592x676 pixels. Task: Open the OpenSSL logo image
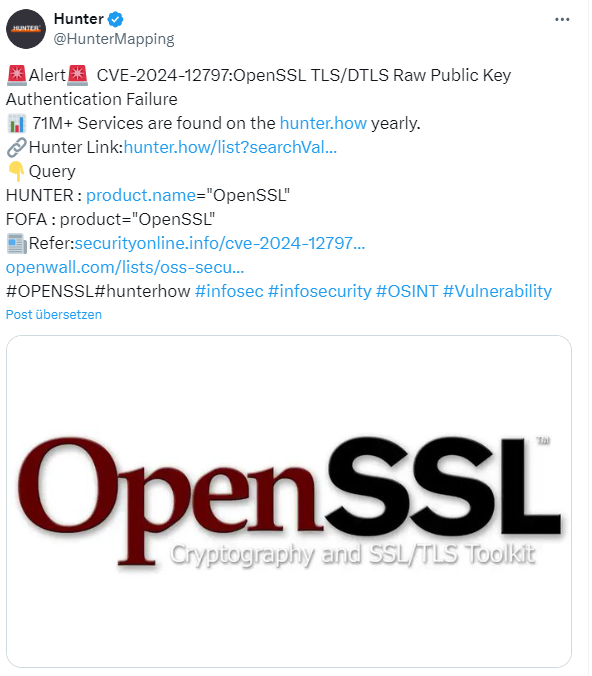pyautogui.click(x=289, y=501)
